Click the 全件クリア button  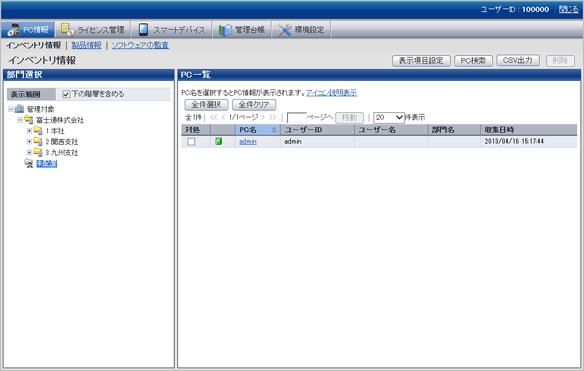click(254, 105)
